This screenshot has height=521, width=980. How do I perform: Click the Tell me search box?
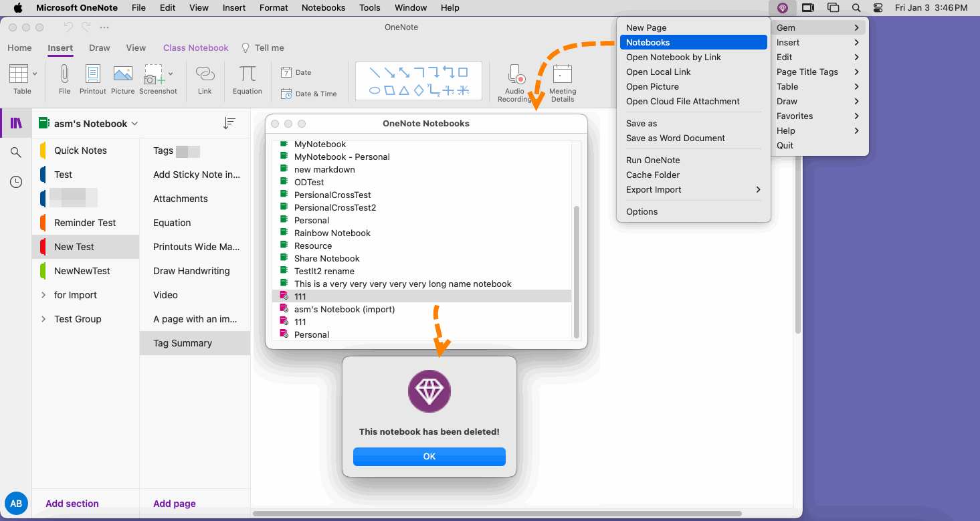tap(263, 48)
